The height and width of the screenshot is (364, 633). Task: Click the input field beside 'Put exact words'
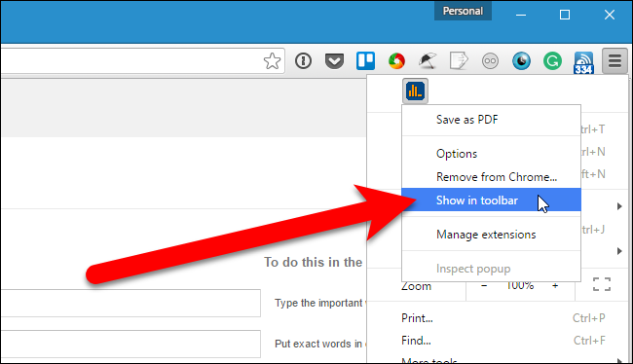tap(130, 344)
